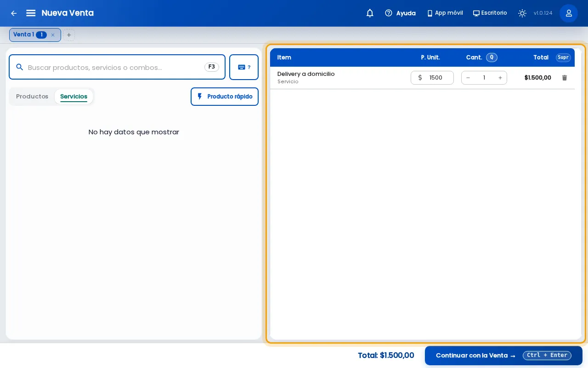
Task: Click the Delivery a domicilio item name
Action: 306,74
